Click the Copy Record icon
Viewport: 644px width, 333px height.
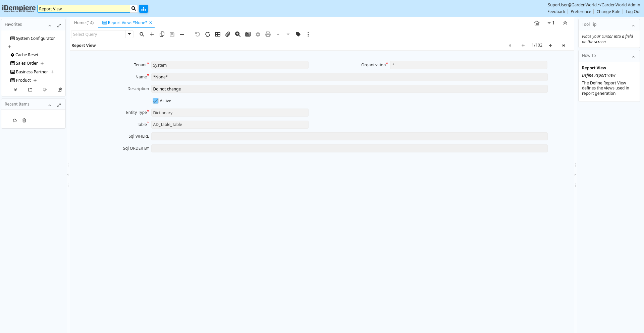(162, 34)
